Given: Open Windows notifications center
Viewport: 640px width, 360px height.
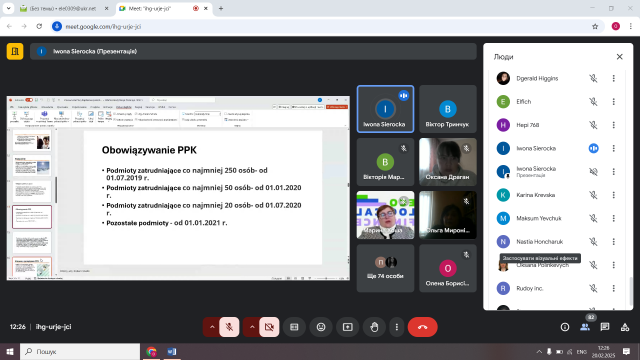Looking at the screenshot, I should 626,351.
